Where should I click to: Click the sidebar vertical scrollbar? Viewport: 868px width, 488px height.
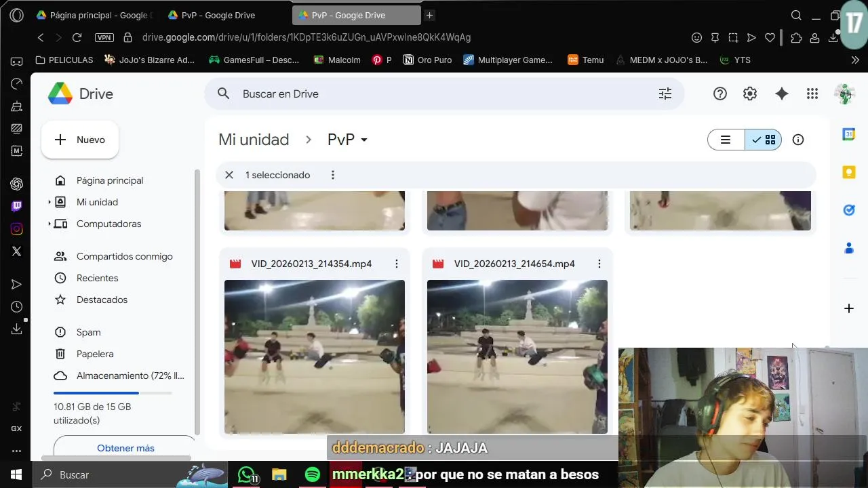197,302
